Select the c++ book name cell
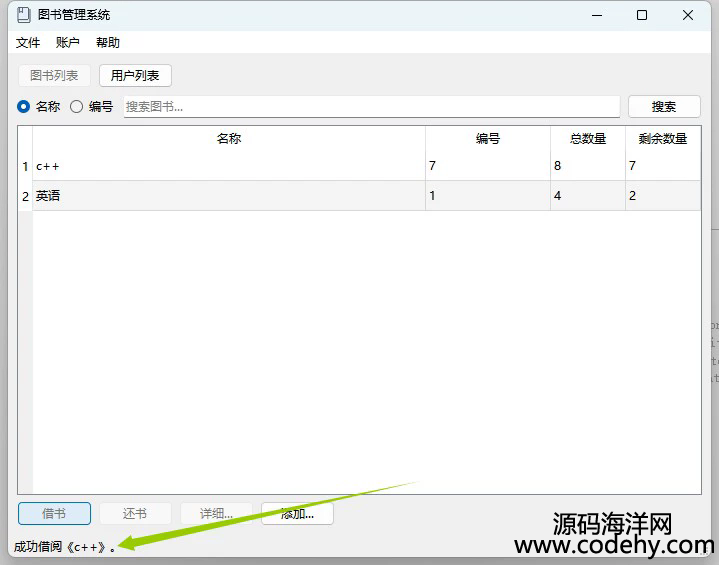Image resolution: width=719 pixels, height=565 pixels. (x=229, y=166)
